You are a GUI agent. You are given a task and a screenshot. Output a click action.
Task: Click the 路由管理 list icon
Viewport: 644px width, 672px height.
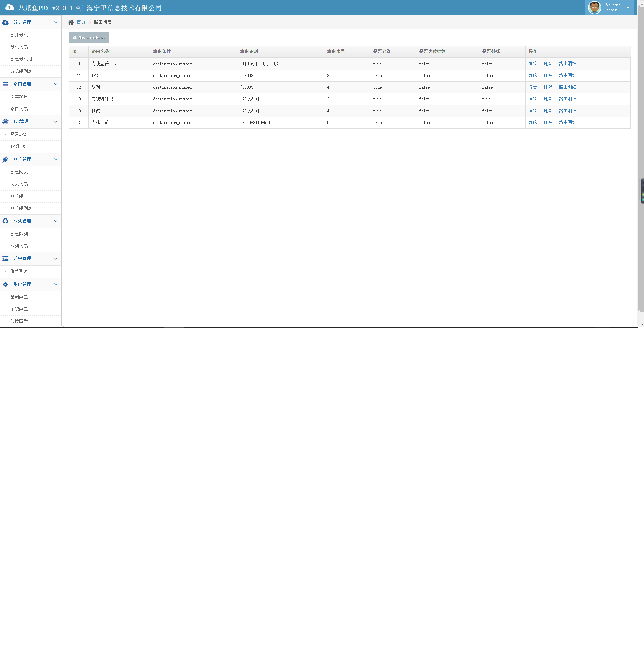5,84
